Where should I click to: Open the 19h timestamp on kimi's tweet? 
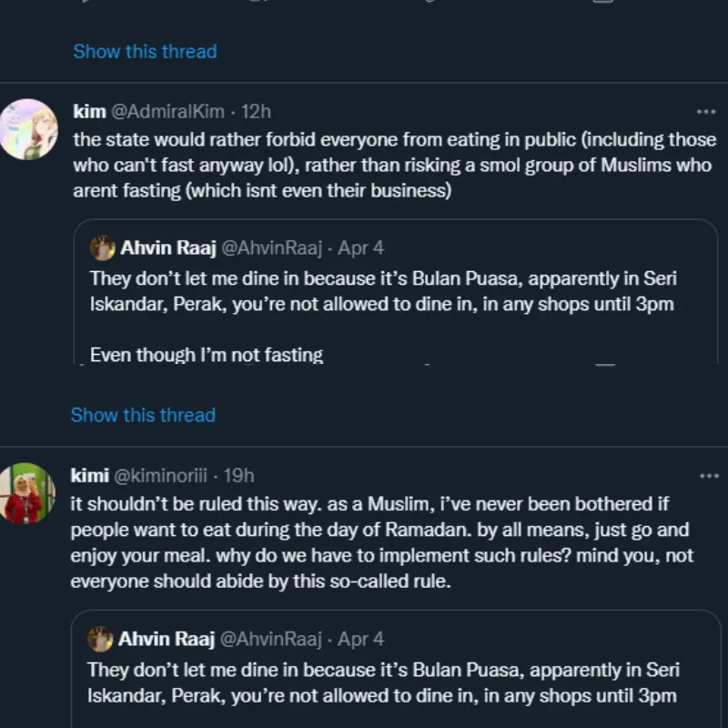point(238,476)
